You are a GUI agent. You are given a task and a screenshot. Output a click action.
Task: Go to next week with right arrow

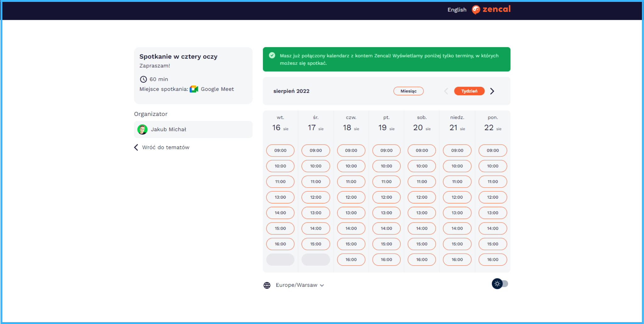(x=492, y=91)
